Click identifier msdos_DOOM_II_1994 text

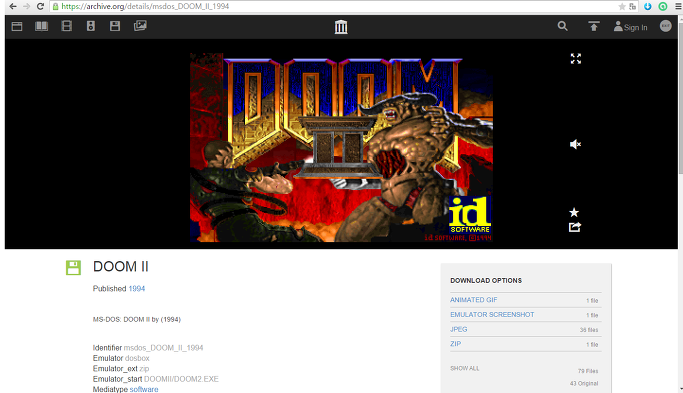[x=163, y=348]
